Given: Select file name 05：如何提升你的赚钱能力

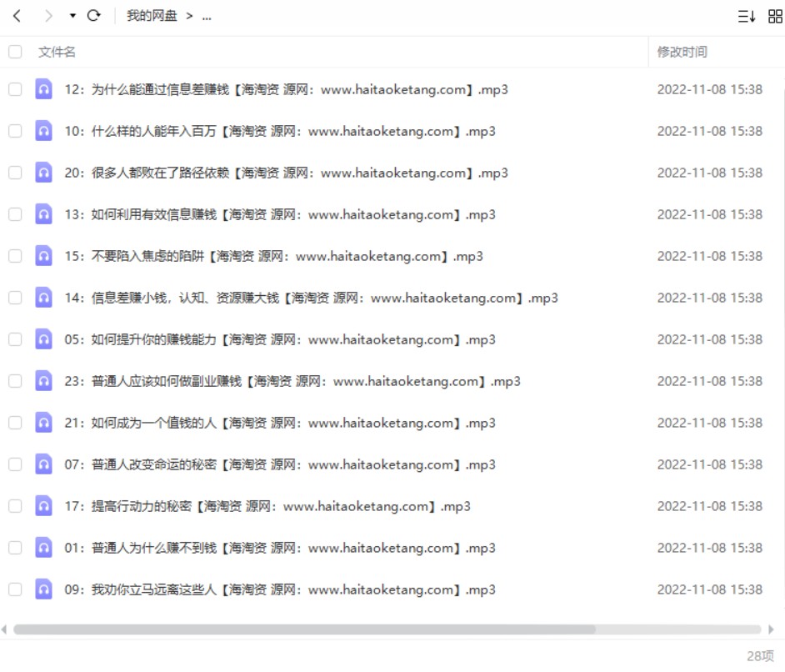Looking at the screenshot, I should coord(280,339).
